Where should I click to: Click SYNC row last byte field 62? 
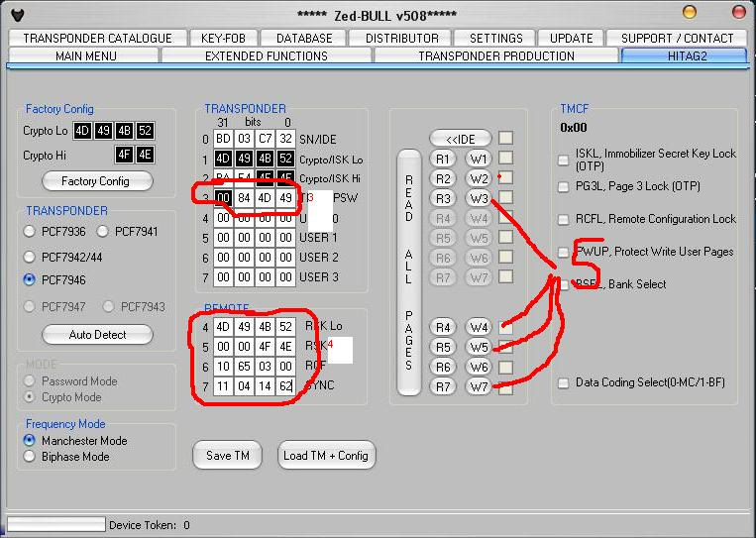pyautogui.click(x=285, y=386)
